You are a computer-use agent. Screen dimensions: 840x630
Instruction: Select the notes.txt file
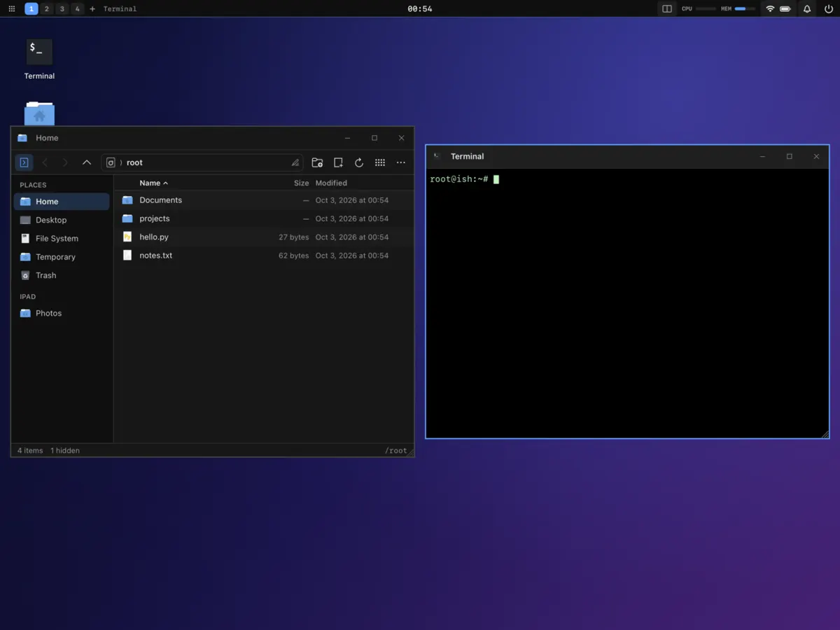[263, 255]
